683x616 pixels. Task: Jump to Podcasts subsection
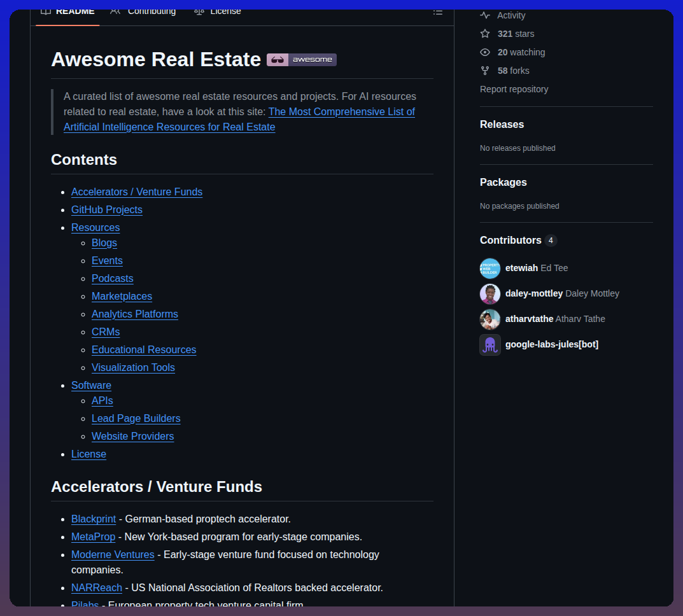click(113, 279)
